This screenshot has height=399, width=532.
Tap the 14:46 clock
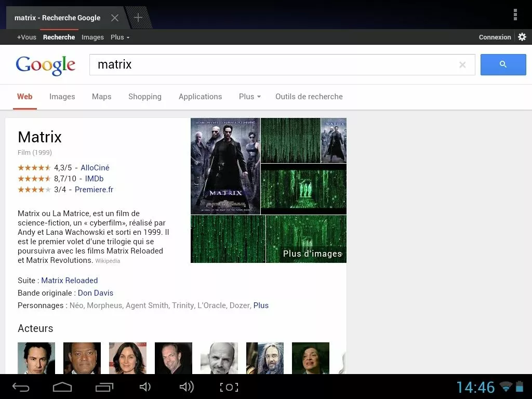click(x=475, y=387)
